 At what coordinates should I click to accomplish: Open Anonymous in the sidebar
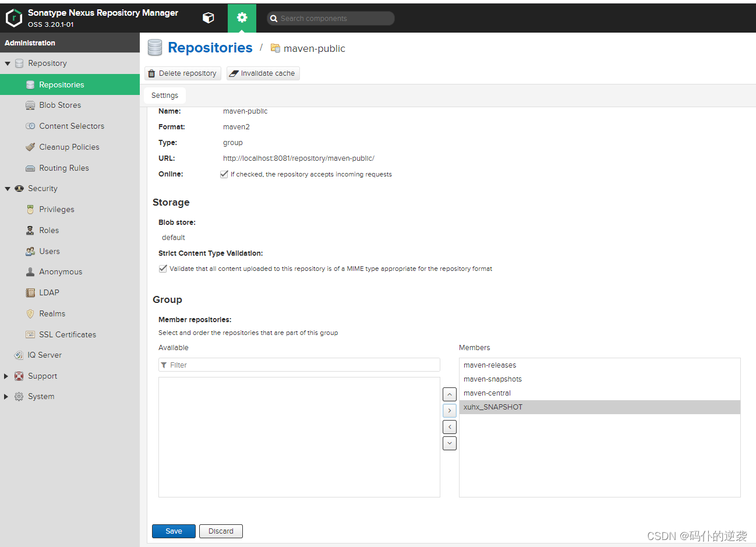(x=70, y=272)
